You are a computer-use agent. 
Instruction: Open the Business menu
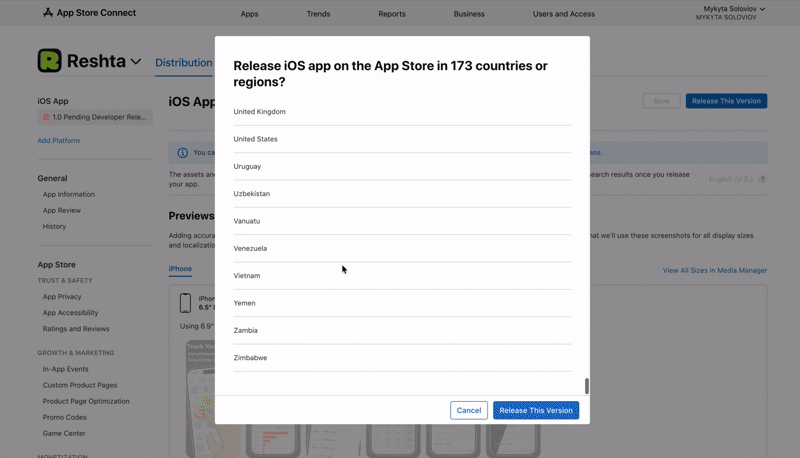pyautogui.click(x=469, y=14)
